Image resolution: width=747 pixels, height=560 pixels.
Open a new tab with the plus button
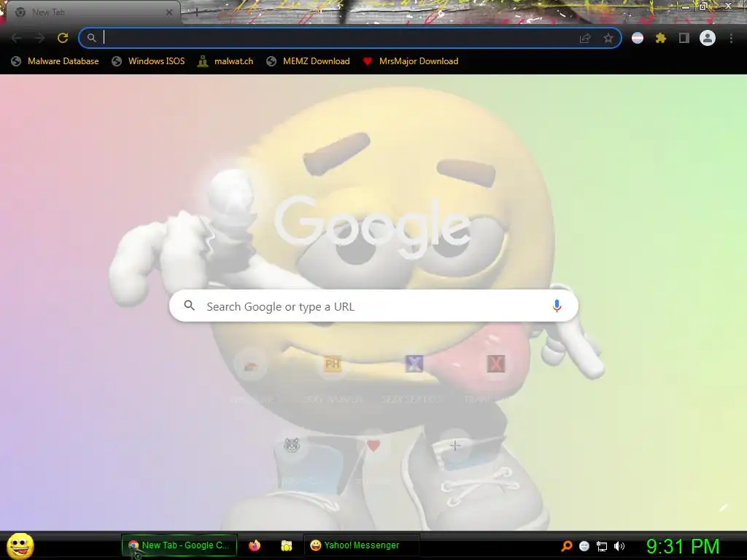point(197,12)
